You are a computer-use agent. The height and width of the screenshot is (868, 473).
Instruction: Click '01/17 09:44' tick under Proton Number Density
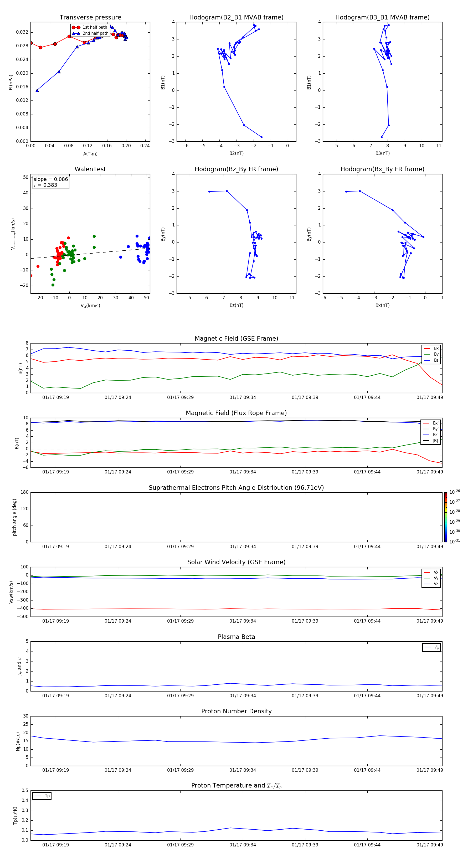pyautogui.click(x=367, y=770)
